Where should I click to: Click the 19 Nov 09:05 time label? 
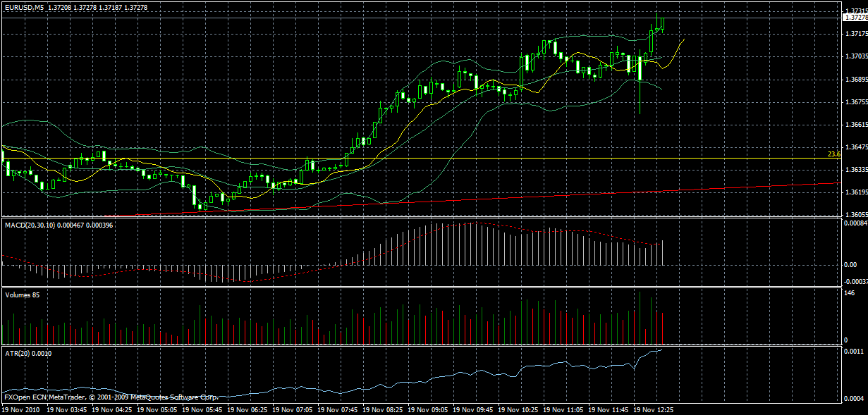click(427, 409)
